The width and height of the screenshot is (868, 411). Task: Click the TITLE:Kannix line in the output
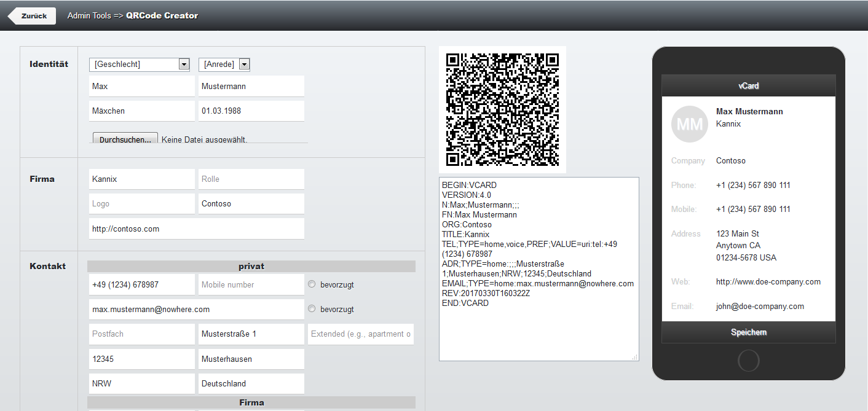pyautogui.click(x=466, y=235)
